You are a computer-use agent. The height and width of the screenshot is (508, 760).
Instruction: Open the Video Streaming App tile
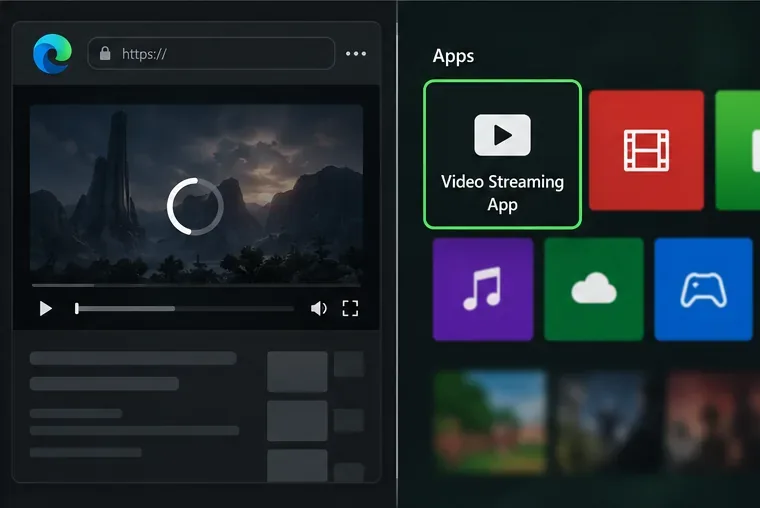(502, 154)
